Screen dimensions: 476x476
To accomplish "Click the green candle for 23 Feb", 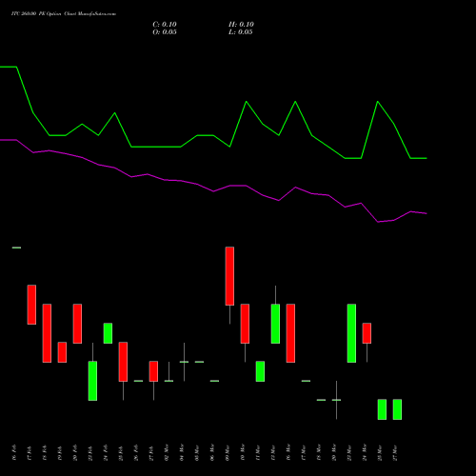I will (92, 381).
